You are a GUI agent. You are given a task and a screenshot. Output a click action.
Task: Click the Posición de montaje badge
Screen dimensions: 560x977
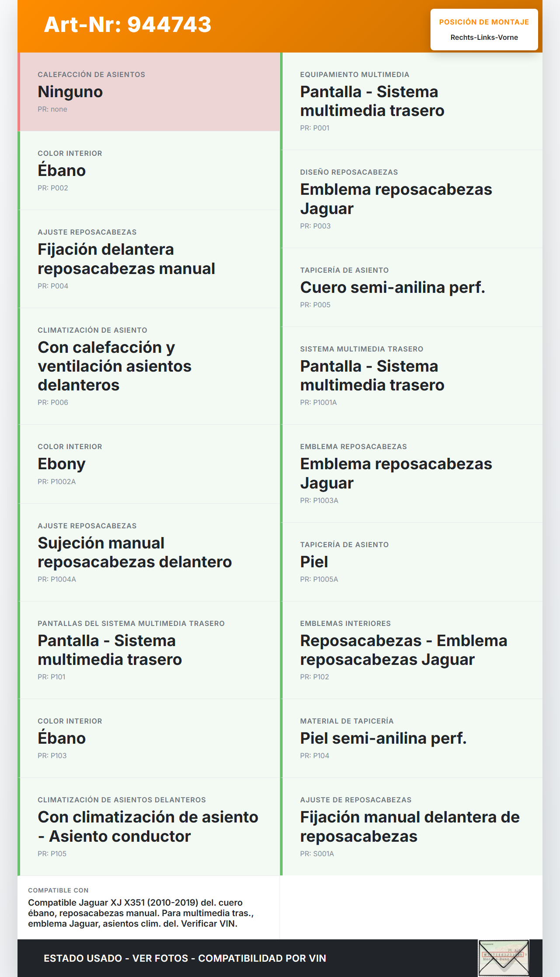pos(484,30)
